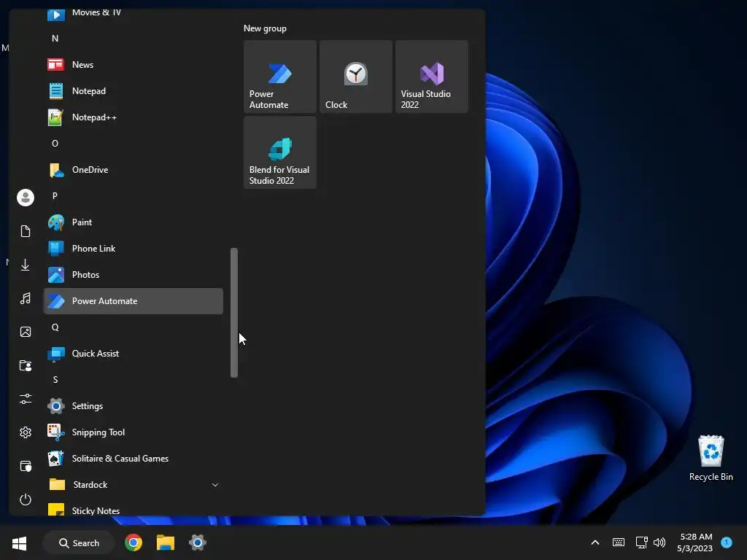
Task: Open the Clock tile
Action: (x=356, y=77)
